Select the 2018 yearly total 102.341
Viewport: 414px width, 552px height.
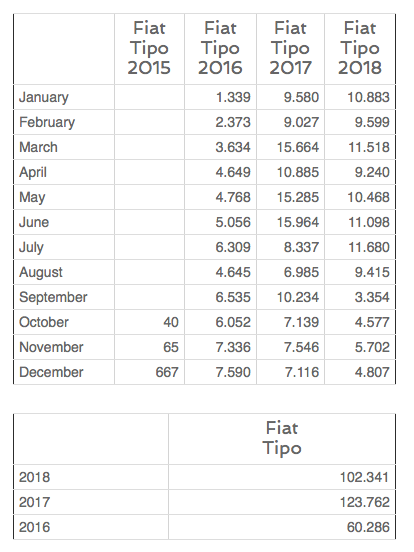pos(364,477)
